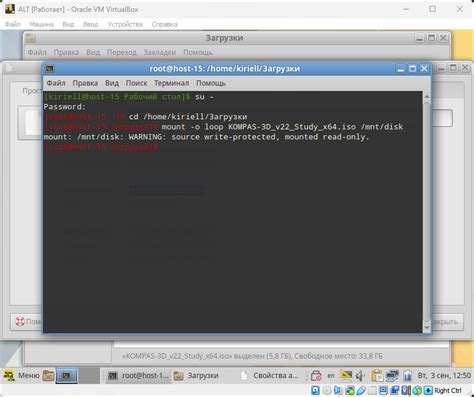The width and height of the screenshot is (474, 397).
Task: Open the Меню start button
Action: click(x=21, y=376)
